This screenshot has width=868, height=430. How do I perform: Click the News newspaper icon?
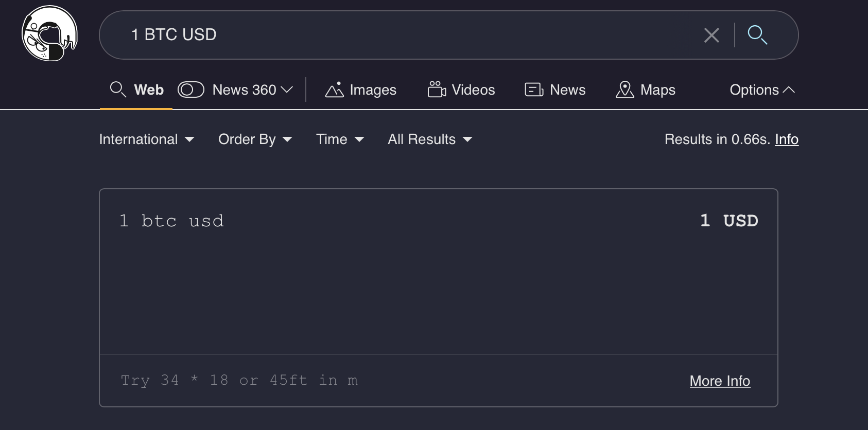tap(534, 90)
